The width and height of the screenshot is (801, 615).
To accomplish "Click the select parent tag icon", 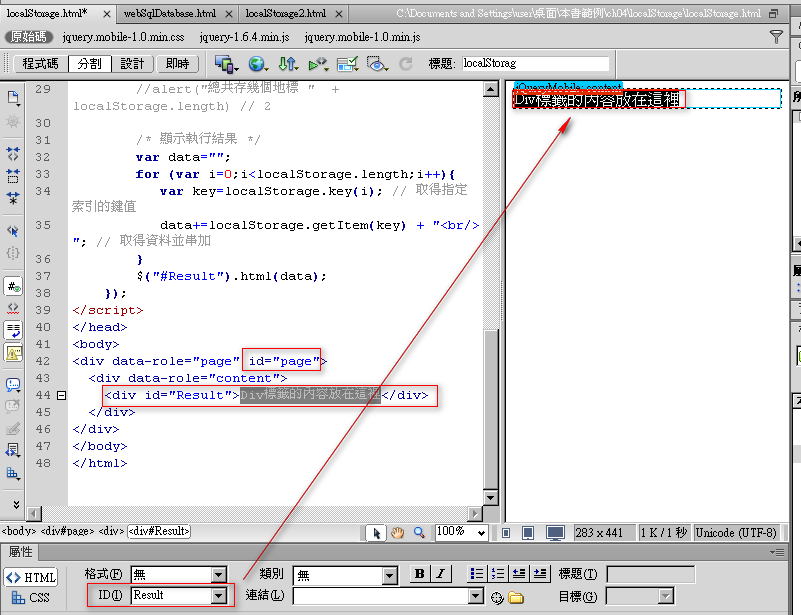I will coord(13,231).
